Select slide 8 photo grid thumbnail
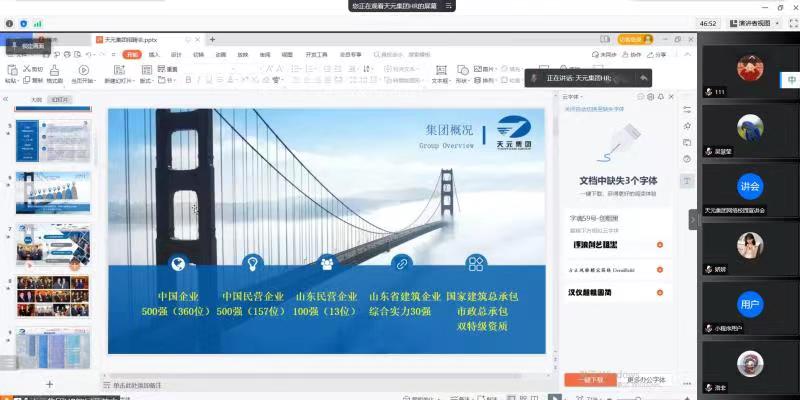This screenshot has width=800, height=400. click(x=53, y=296)
